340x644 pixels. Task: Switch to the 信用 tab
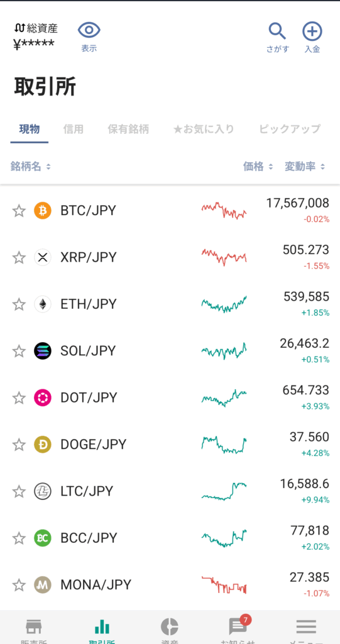[74, 130]
